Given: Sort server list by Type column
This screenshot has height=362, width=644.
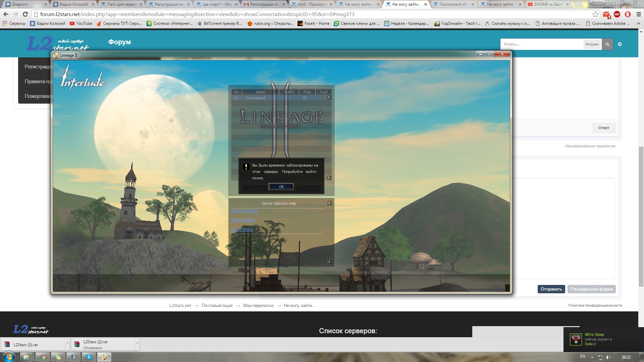Looking at the screenshot, I should (323, 92).
